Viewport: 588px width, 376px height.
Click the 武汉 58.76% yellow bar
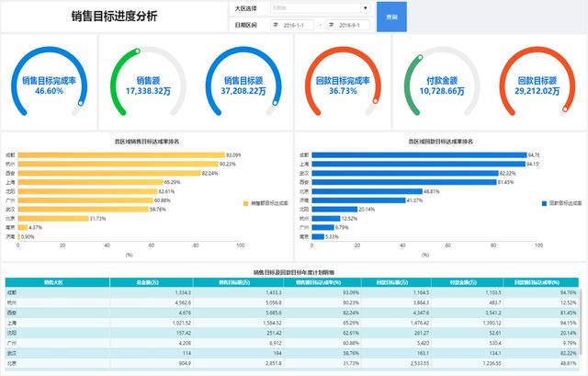click(x=84, y=209)
